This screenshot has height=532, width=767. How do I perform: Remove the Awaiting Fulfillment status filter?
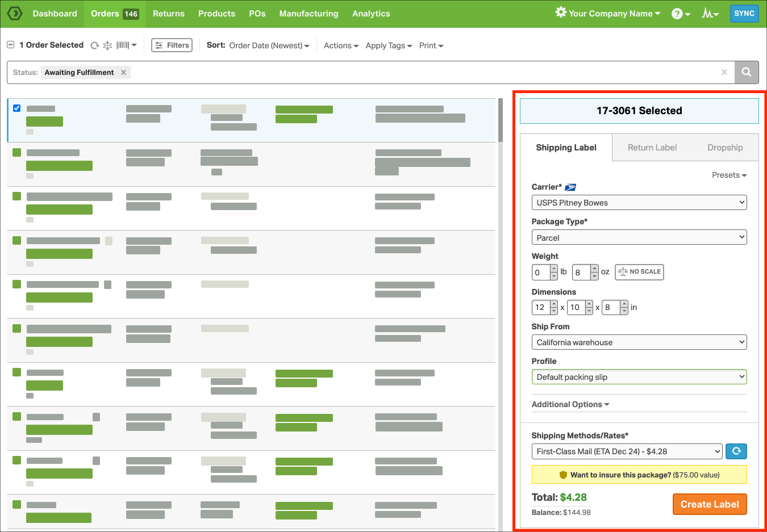[123, 72]
